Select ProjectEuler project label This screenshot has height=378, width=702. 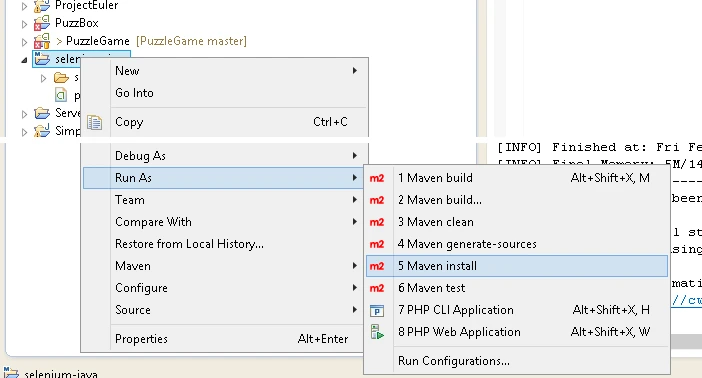[86, 6]
